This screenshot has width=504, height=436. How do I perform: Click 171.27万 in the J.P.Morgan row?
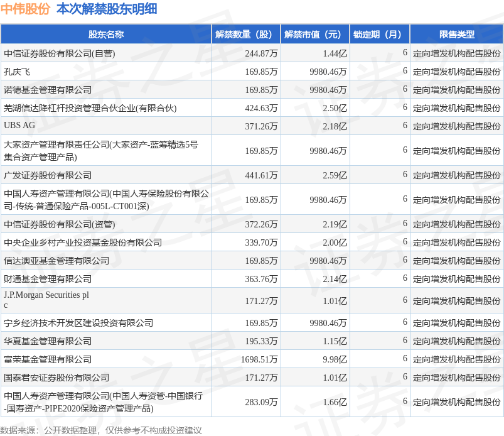pyautogui.click(x=261, y=301)
